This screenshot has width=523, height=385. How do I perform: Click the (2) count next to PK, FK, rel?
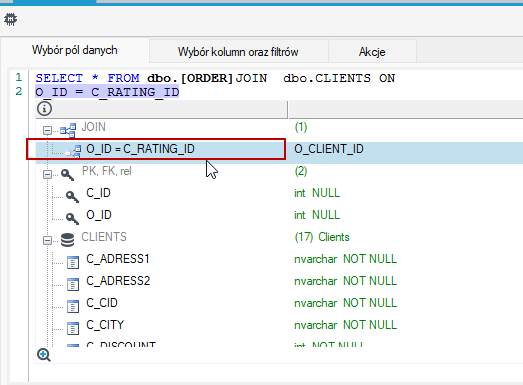(x=301, y=171)
